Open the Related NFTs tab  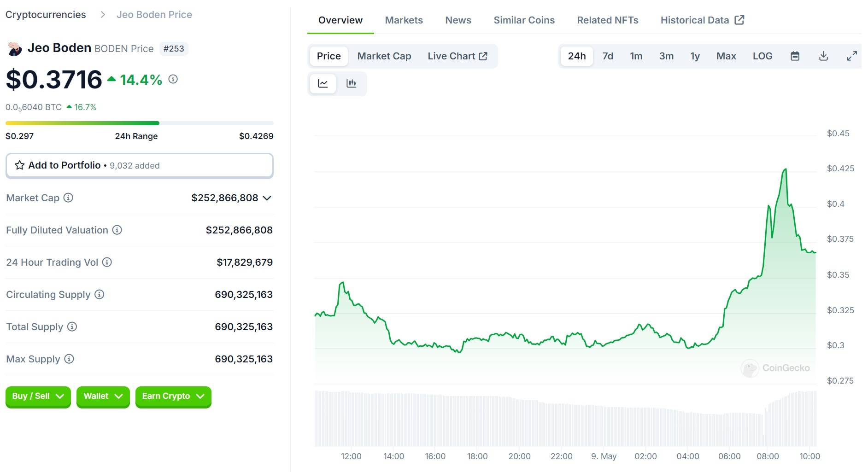tap(608, 20)
